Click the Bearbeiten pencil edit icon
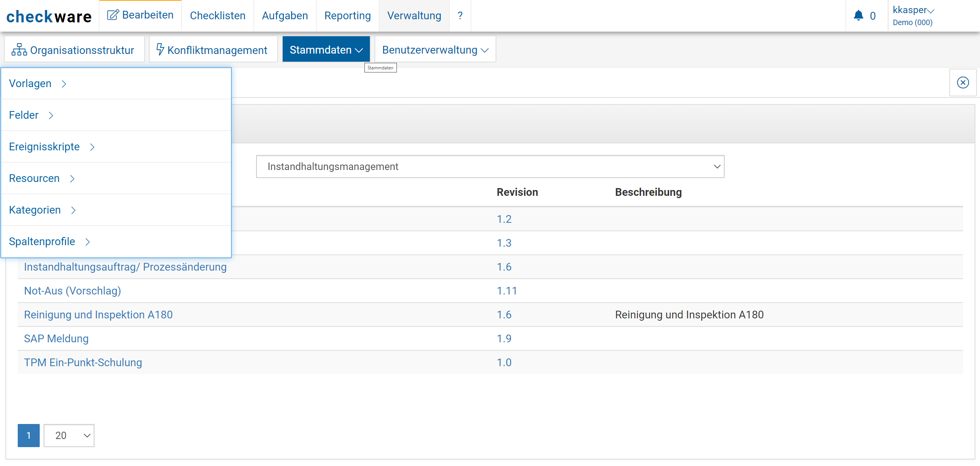The height and width of the screenshot is (466, 980). tap(113, 15)
